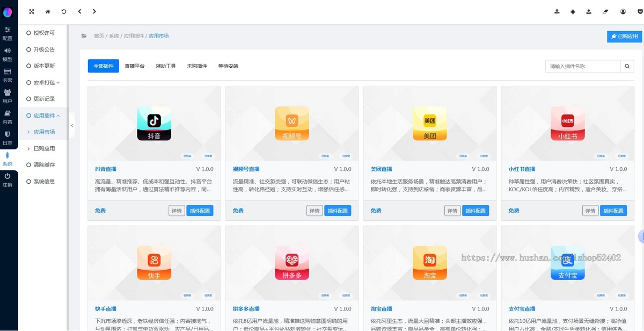
Task: Click the upload icon in top-right toolbar
Action: click(589, 11)
